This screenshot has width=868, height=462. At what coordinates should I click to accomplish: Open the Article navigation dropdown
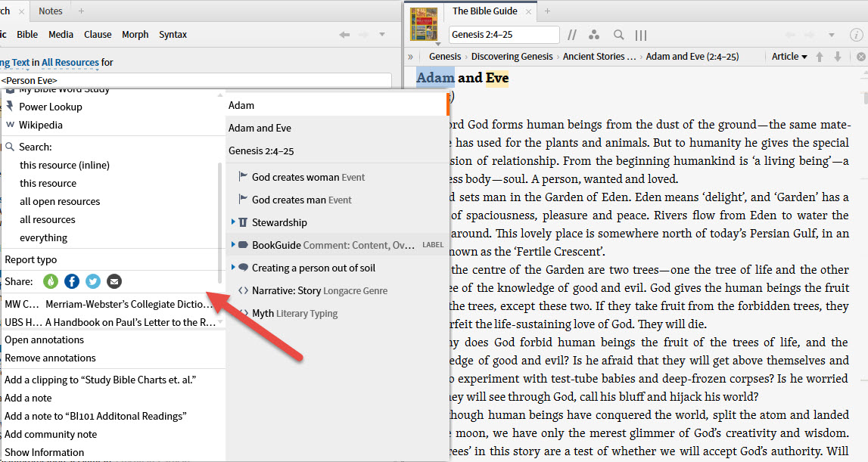coord(789,57)
